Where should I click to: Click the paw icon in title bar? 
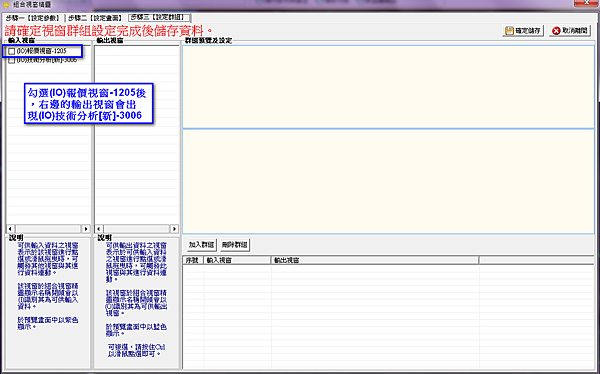tap(6, 5)
